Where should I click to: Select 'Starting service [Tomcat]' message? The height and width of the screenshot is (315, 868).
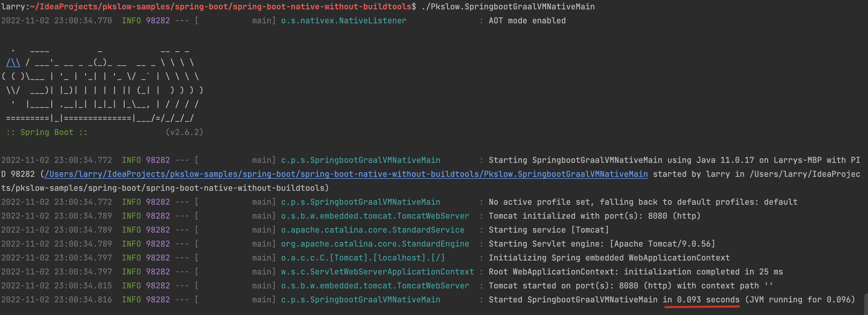(x=549, y=230)
